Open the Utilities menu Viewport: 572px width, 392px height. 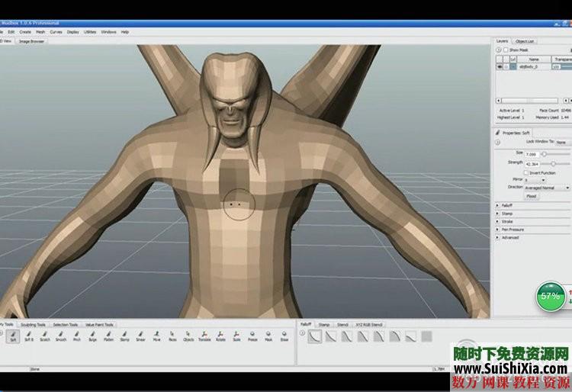(x=90, y=32)
